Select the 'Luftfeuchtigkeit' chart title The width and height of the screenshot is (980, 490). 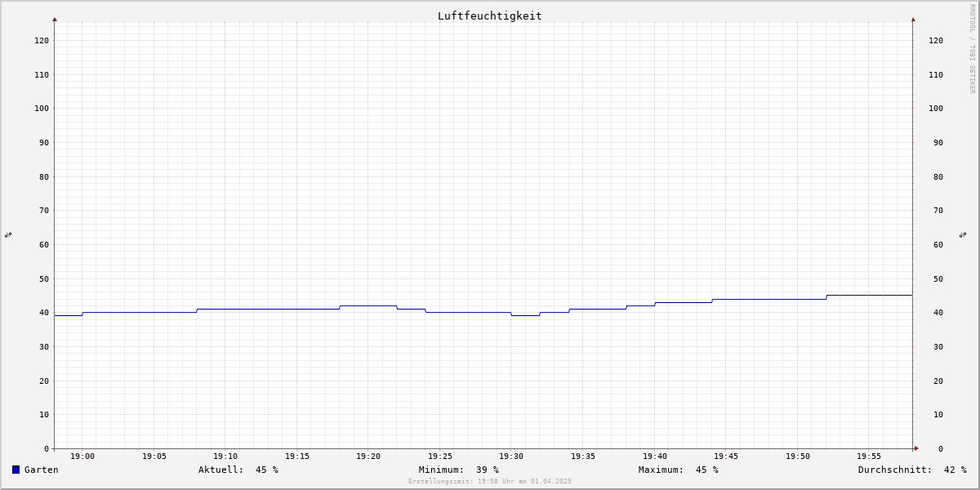(489, 16)
